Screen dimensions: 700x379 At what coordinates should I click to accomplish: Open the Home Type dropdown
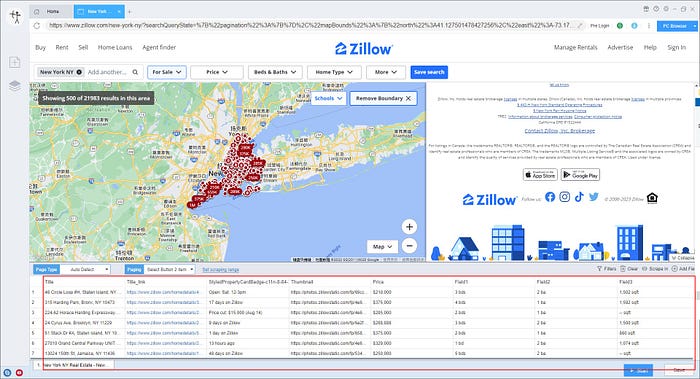click(x=334, y=72)
